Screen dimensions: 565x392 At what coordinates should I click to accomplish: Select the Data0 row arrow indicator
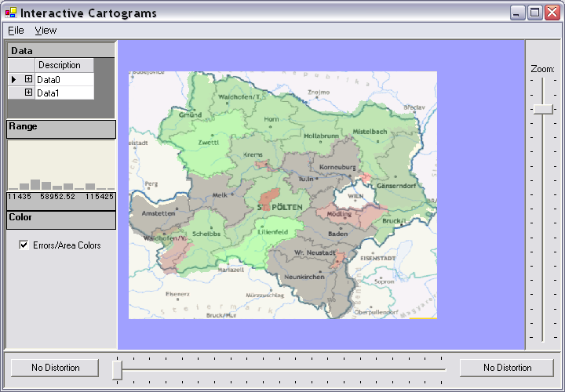click(14, 79)
